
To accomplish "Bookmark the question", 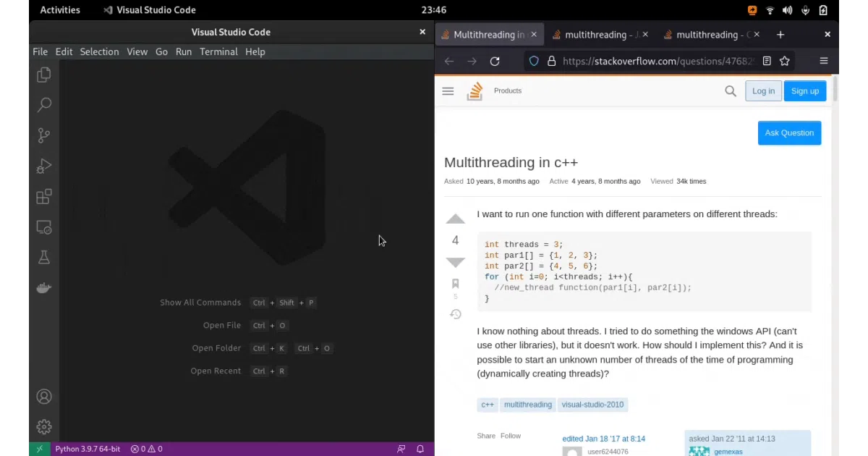I will (x=455, y=284).
